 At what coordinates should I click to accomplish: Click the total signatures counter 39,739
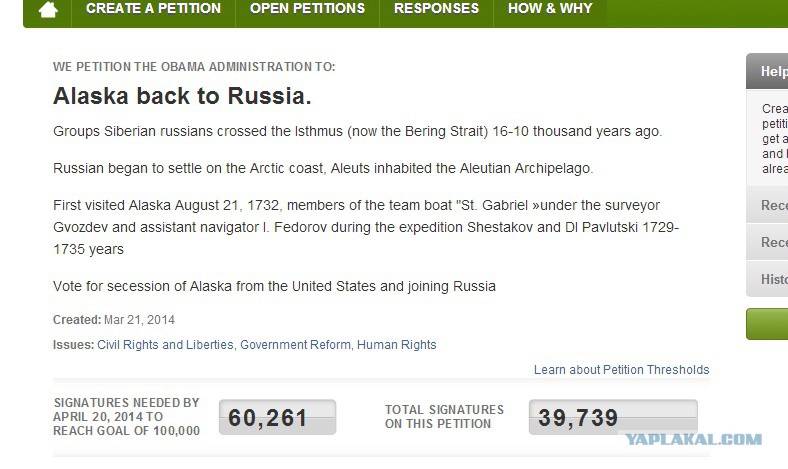[x=613, y=417]
